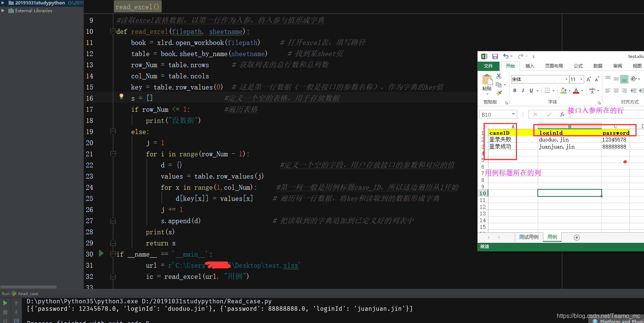Screen dimensions: 644x323
Task: Click the 粘贴 paste clipboard icon
Action: 487,79
